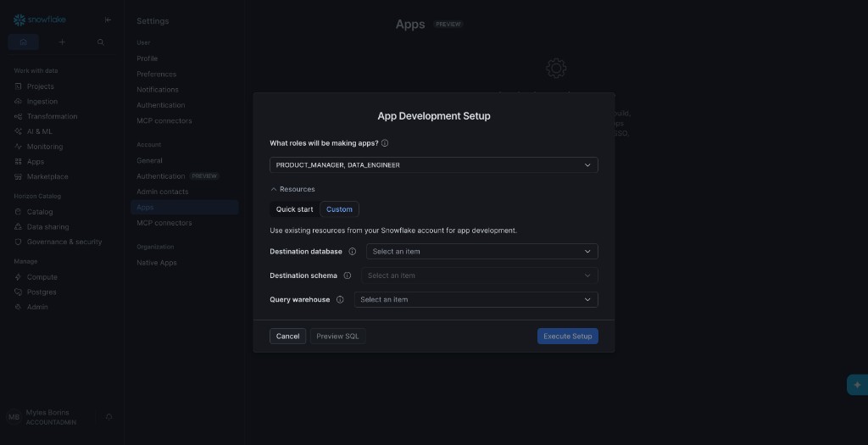The width and height of the screenshot is (868, 445).
Task: Open the Query warehouse dropdown
Action: coord(476,299)
